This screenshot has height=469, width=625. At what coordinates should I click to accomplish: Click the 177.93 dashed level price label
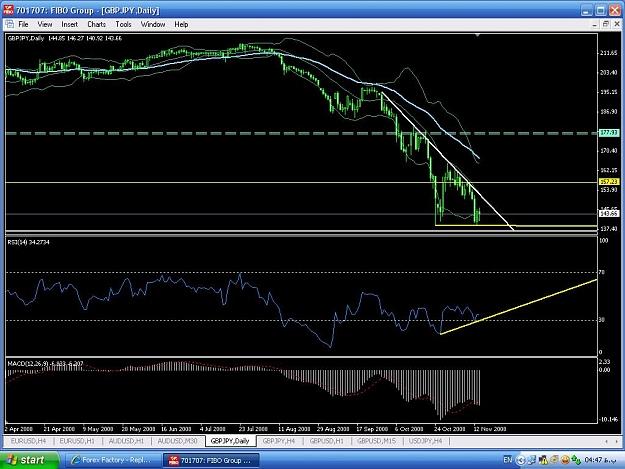tap(609, 132)
